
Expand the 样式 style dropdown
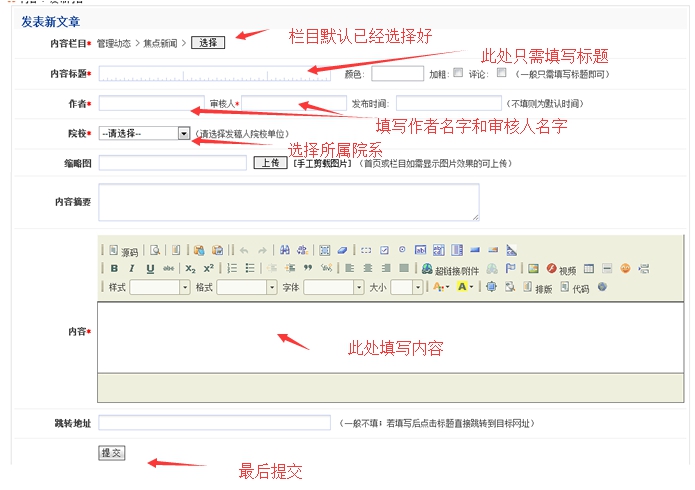tap(184, 287)
